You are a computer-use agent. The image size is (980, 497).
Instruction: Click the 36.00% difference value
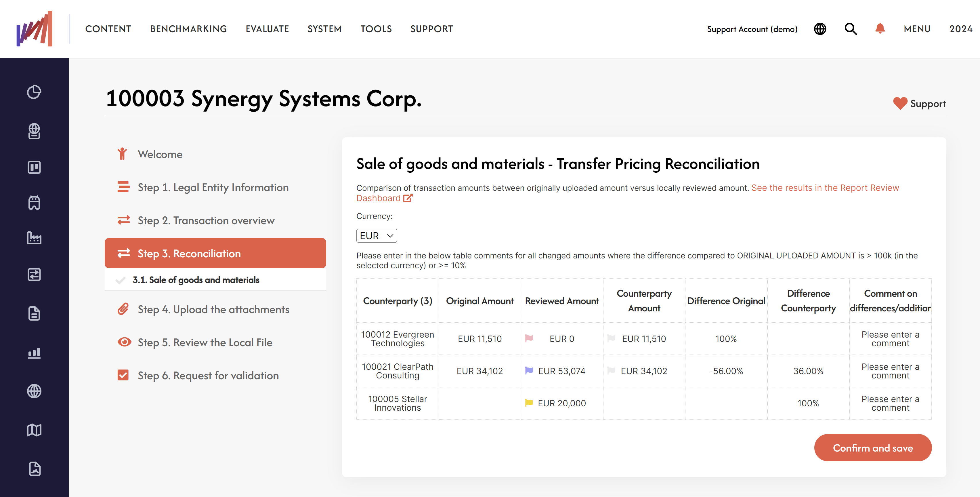click(x=809, y=371)
